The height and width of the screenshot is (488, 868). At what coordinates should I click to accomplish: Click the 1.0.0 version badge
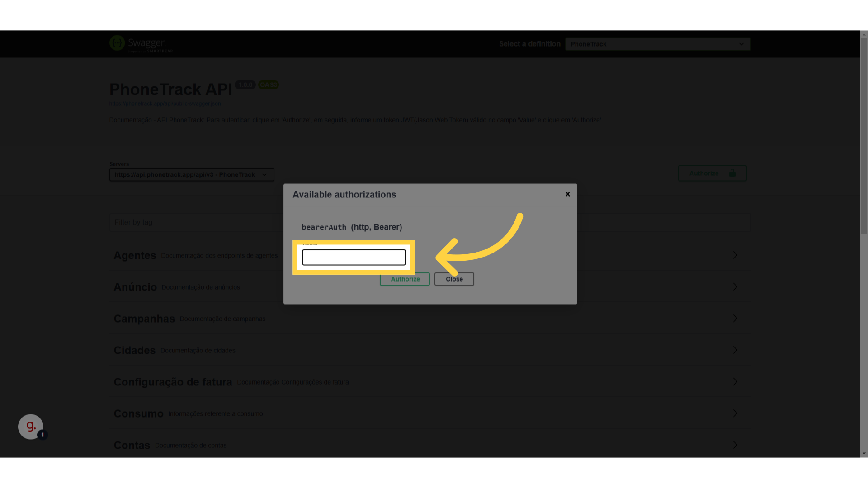pyautogui.click(x=245, y=85)
